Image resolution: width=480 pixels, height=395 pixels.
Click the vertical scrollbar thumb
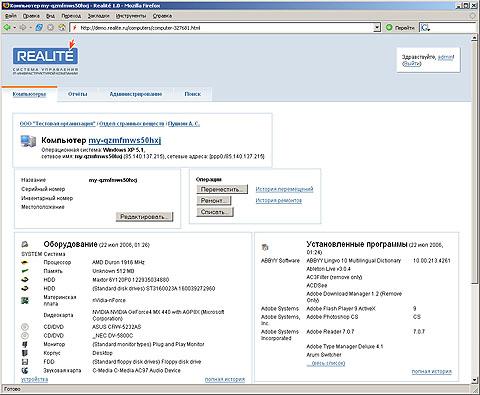coord(475,163)
